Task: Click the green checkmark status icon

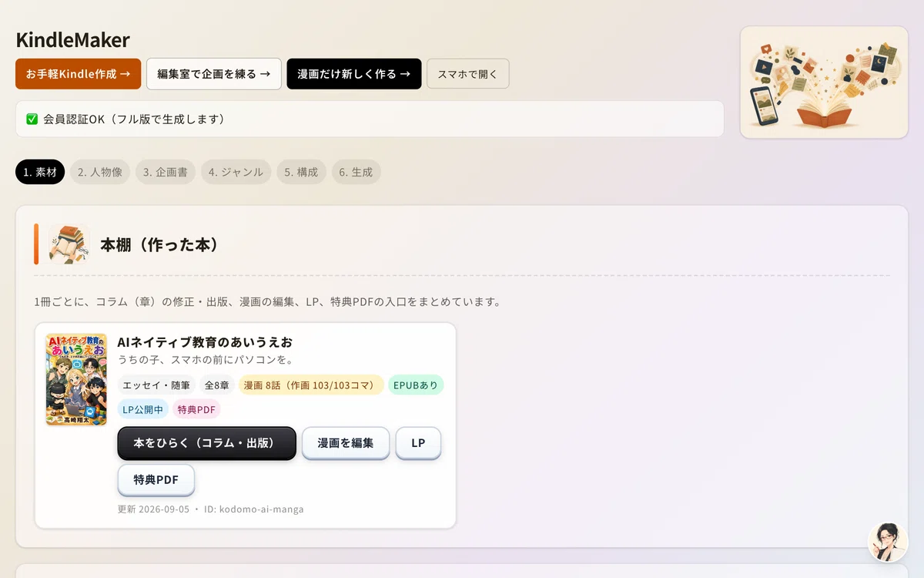Action: [32, 119]
